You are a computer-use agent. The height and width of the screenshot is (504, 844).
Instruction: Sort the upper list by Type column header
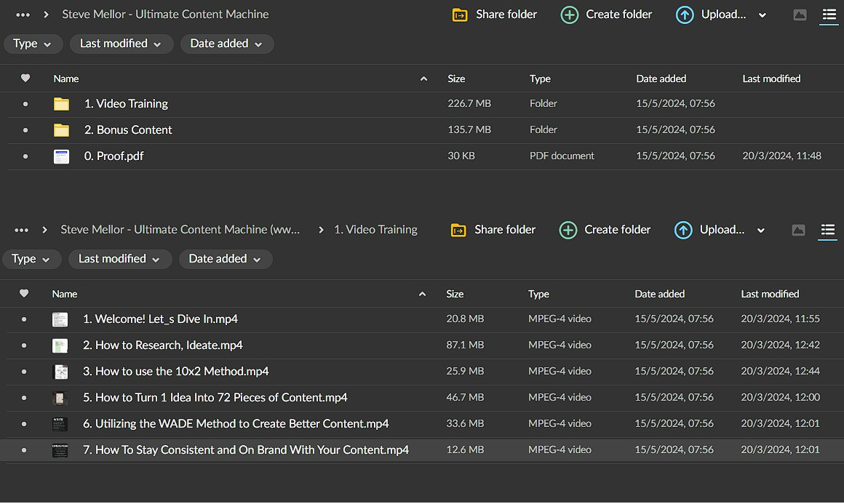click(x=540, y=79)
